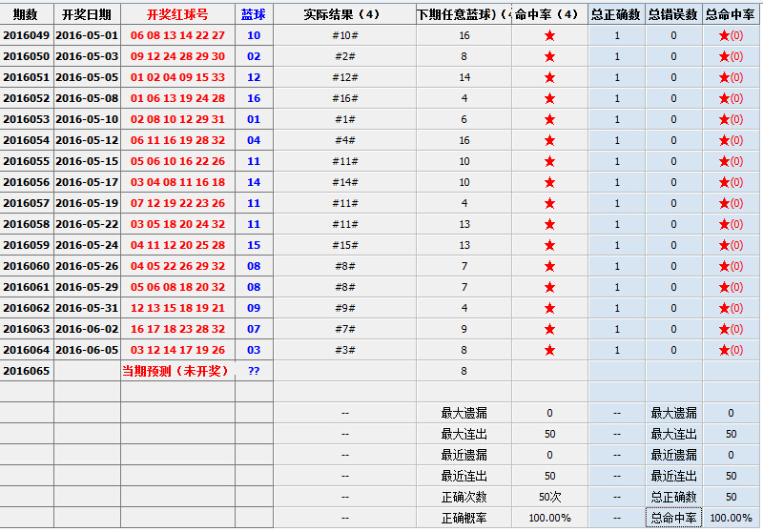Click the 开奖日期 column header
The height and width of the screenshot is (532, 763).
point(87,14)
